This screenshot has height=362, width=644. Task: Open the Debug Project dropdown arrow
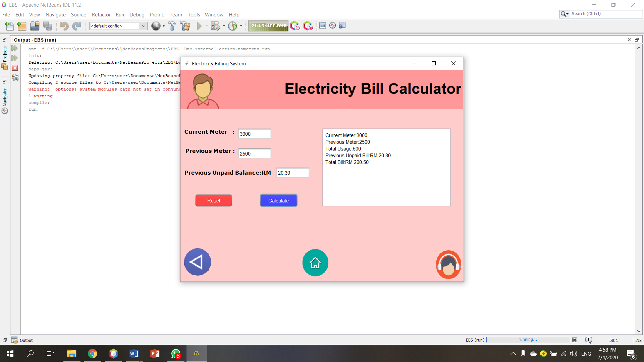(x=224, y=26)
